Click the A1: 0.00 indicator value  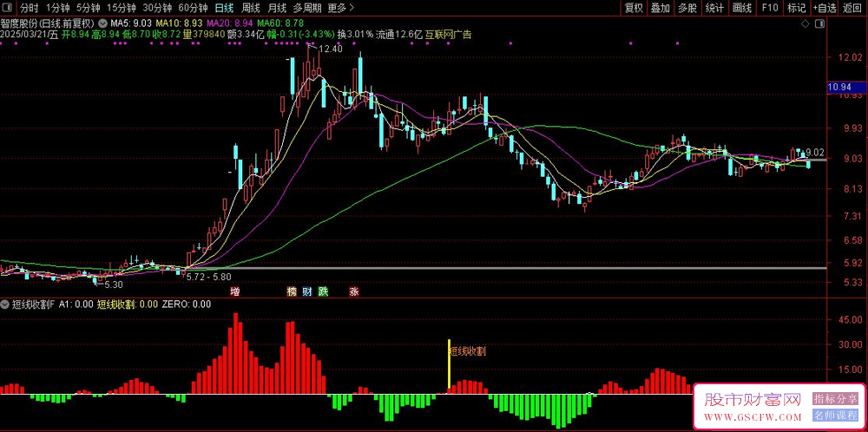tap(76, 304)
